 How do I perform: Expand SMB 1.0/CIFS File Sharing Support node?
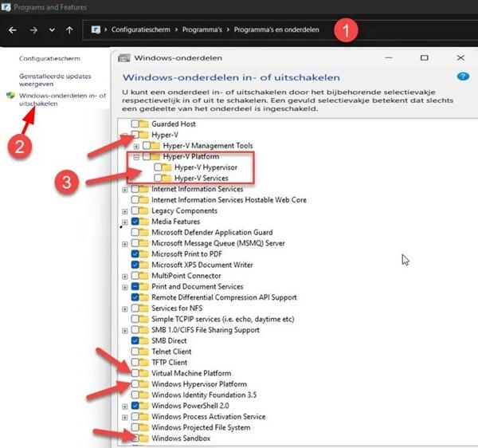tap(125, 331)
